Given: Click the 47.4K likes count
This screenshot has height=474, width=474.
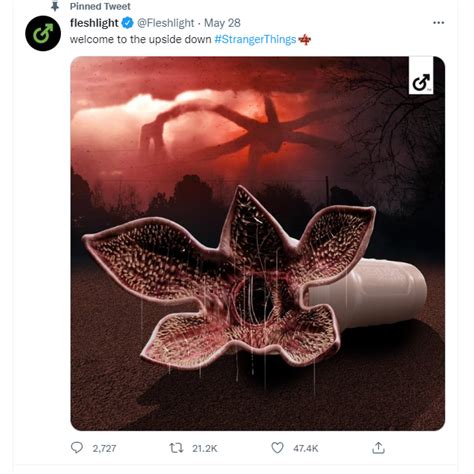Looking at the screenshot, I should click(306, 448).
